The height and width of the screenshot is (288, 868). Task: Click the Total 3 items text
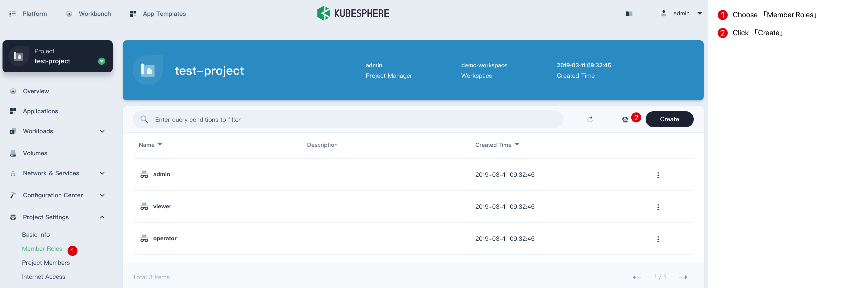pos(151,277)
